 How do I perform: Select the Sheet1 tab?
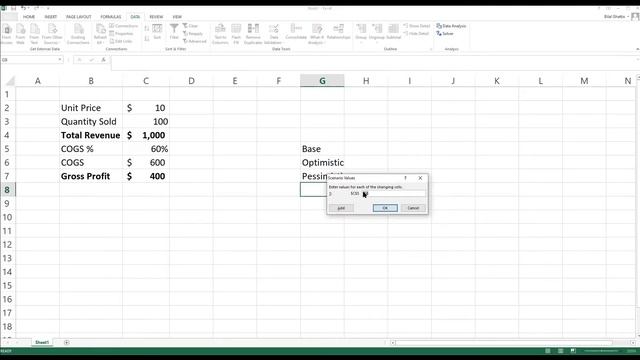click(x=42, y=342)
